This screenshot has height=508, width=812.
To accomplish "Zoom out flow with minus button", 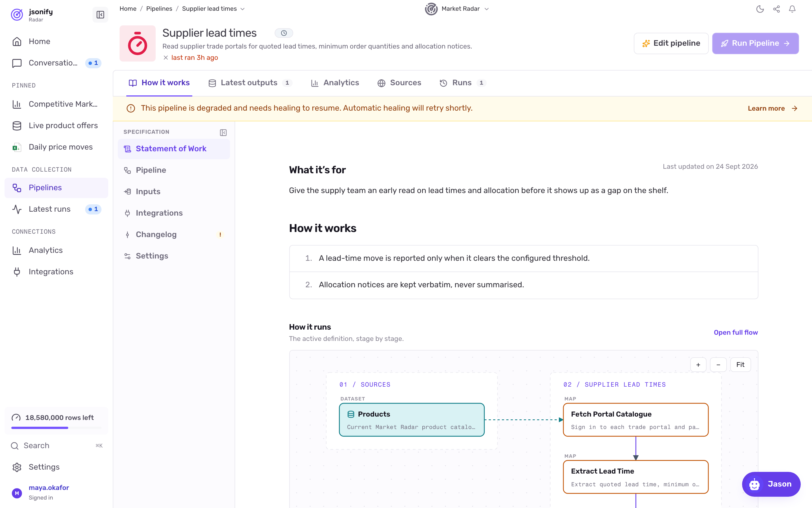I will [718, 365].
